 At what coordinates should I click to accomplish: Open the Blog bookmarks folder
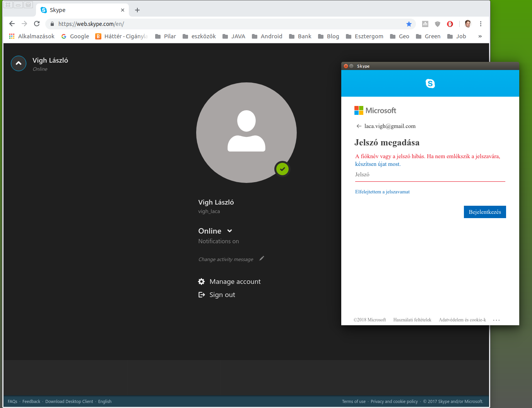tap(328, 36)
